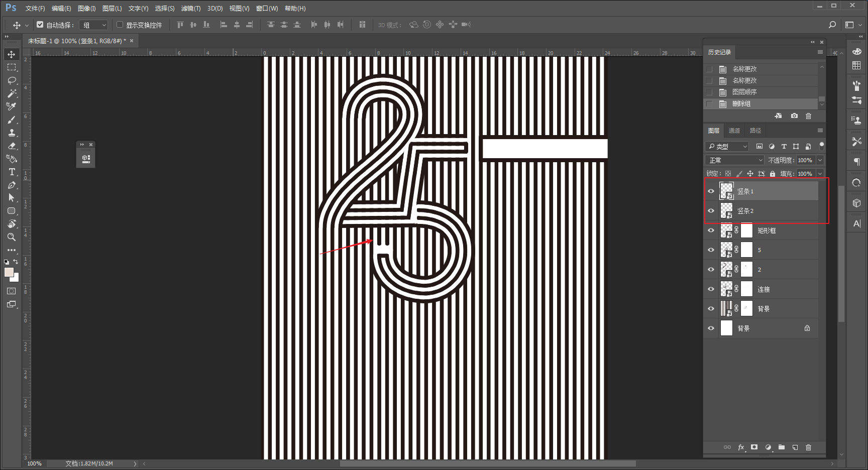The height and width of the screenshot is (470, 868).
Task: Open the 滤镜(T) menu
Action: (x=191, y=9)
